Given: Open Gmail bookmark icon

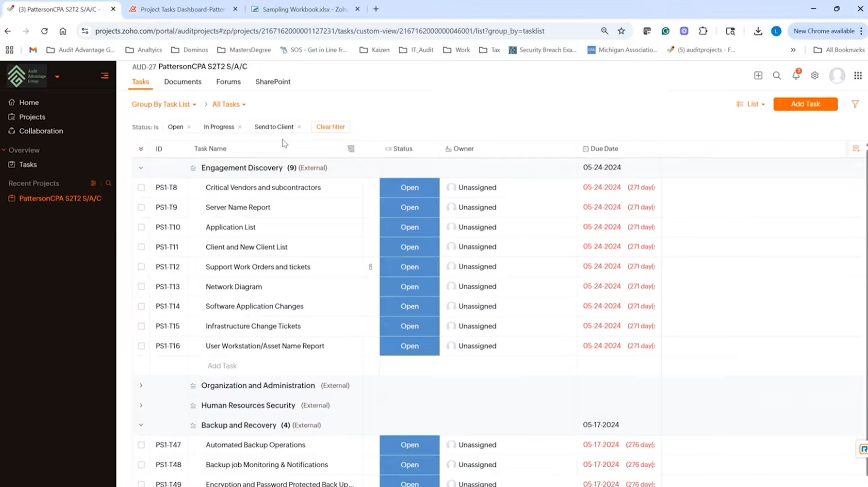Looking at the screenshot, I should pyautogui.click(x=33, y=50).
